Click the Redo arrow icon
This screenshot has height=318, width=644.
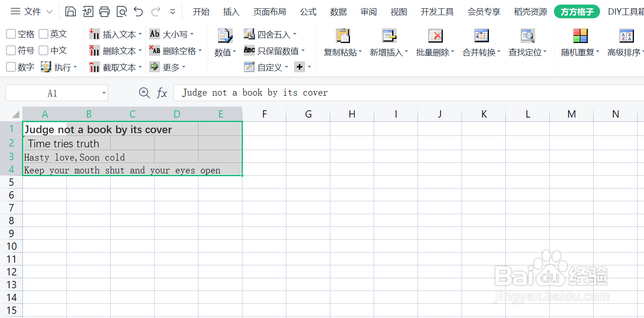(156, 12)
